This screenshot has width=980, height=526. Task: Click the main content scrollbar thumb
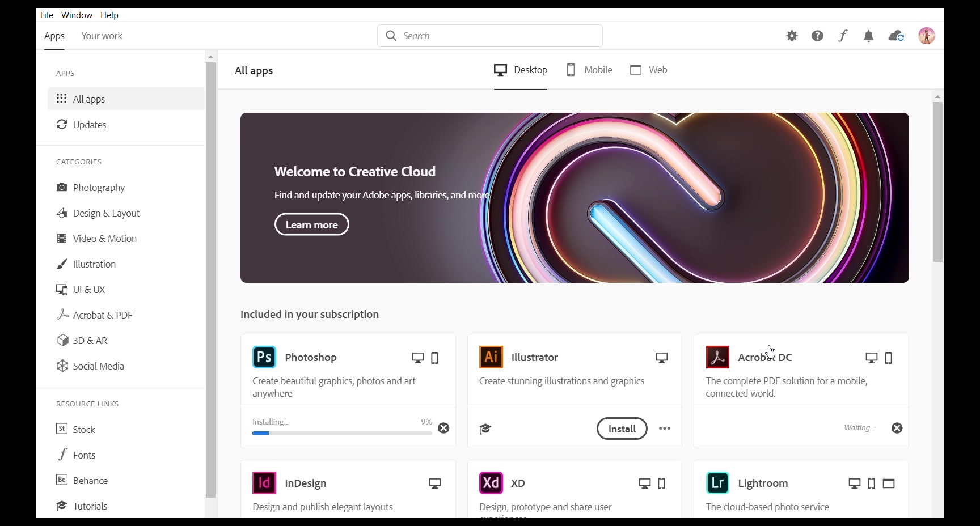tap(937, 182)
